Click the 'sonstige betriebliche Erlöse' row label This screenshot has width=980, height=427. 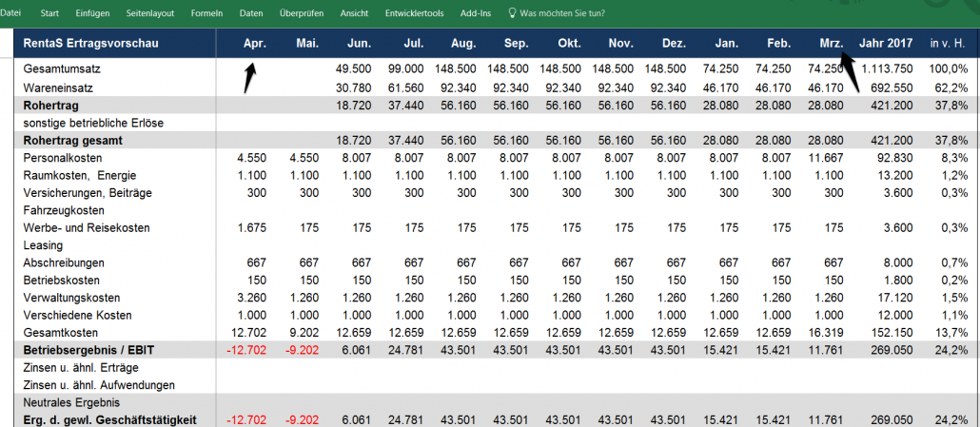click(93, 123)
